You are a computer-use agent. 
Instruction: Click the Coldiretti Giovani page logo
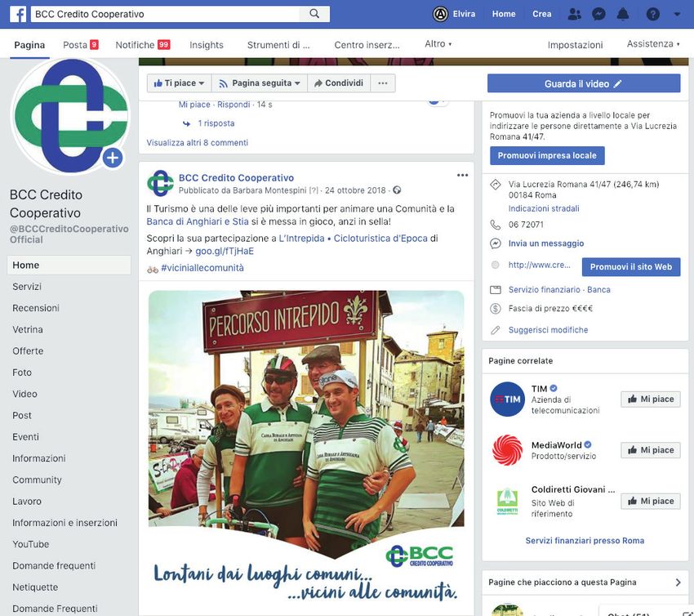(x=507, y=502)
